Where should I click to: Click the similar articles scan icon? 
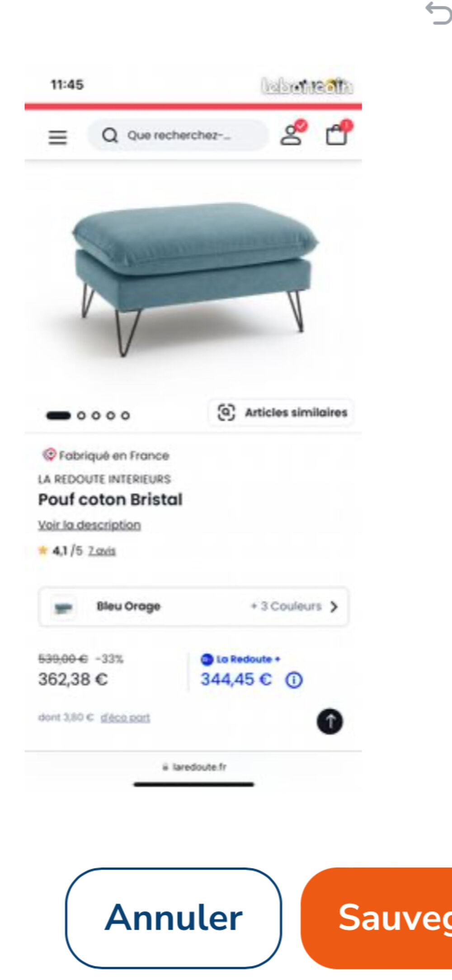[226, 412]
